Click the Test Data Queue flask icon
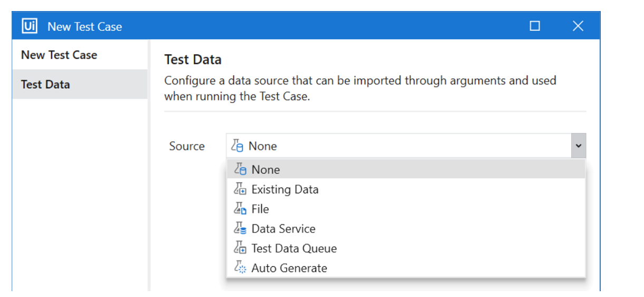 pos(240,248)
